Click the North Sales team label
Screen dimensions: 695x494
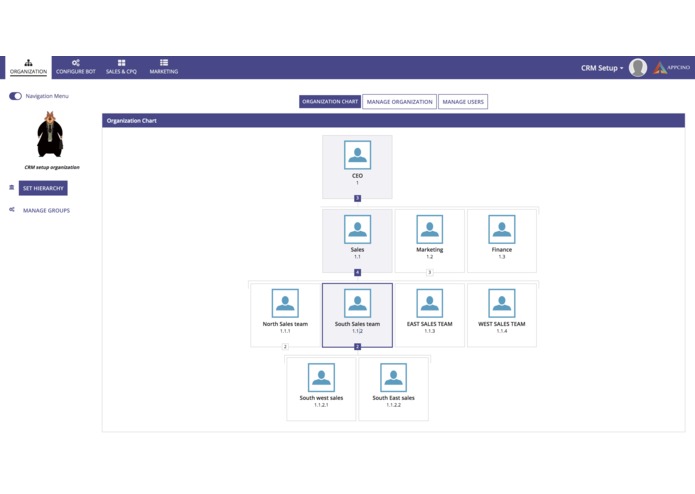pos(285,324)
